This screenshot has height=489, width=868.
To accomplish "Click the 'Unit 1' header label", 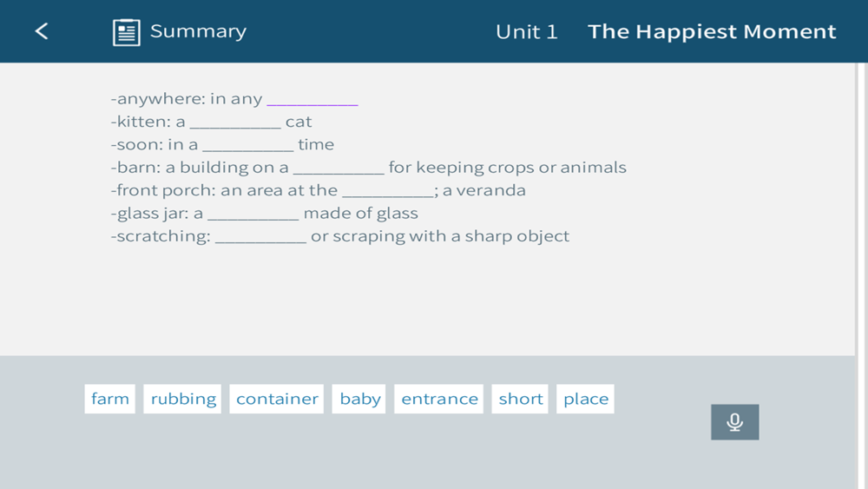I will [527, 32].
